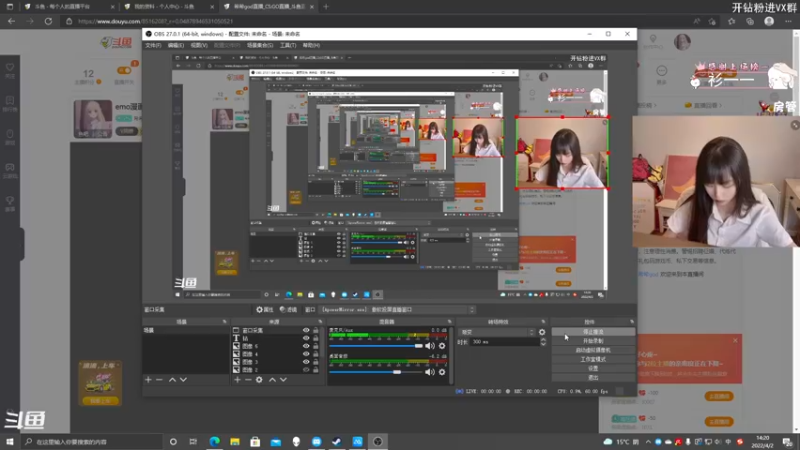This screenshot has width=800, height=450.
Task: Toggle visibility of 窗口采集 source
Action: tap(306, 331)
